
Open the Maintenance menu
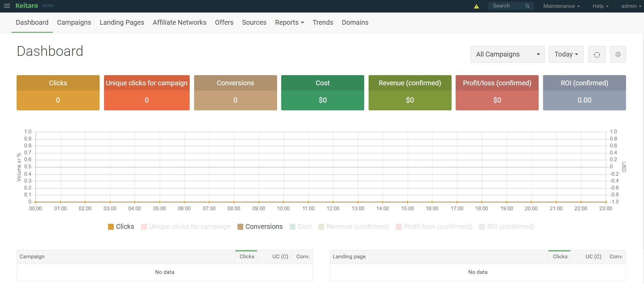561,6
